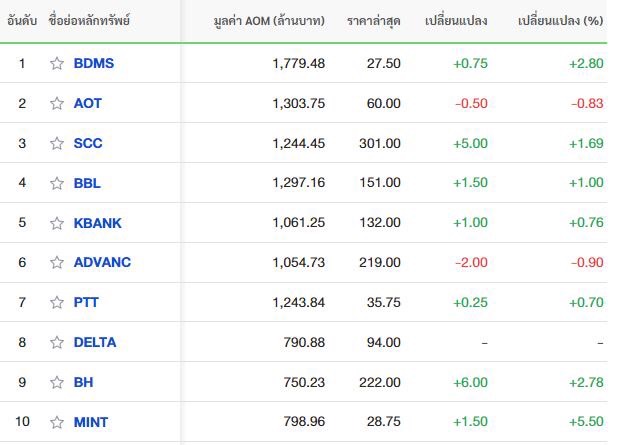Open the KBANK stock page
Viewport: 623px width, 445px height.
click(98, 223)
